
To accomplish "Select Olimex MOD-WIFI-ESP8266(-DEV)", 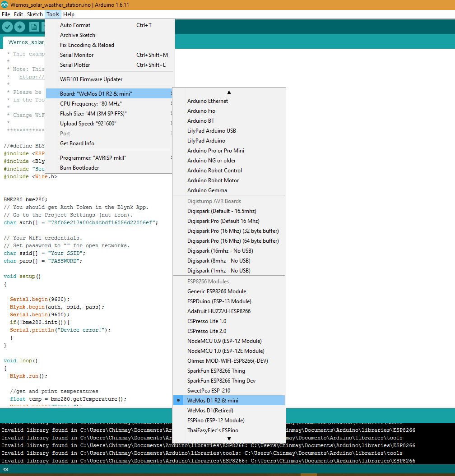I will (x=229, y=361).
